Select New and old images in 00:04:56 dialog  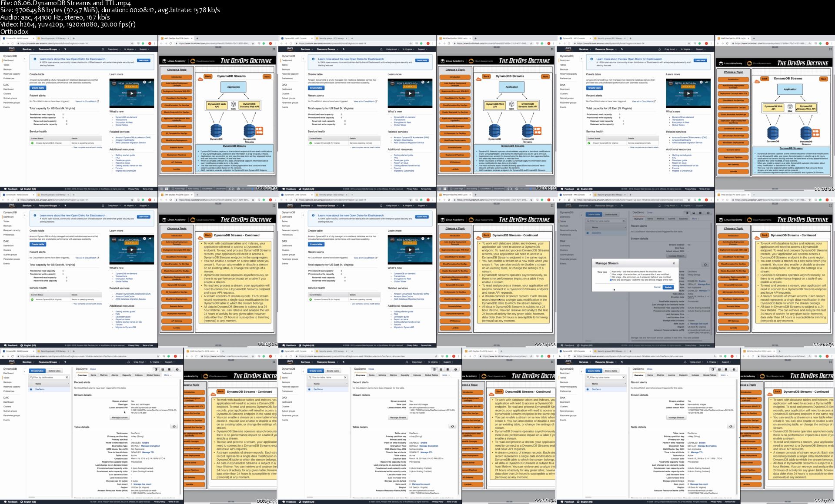point(611,280)
